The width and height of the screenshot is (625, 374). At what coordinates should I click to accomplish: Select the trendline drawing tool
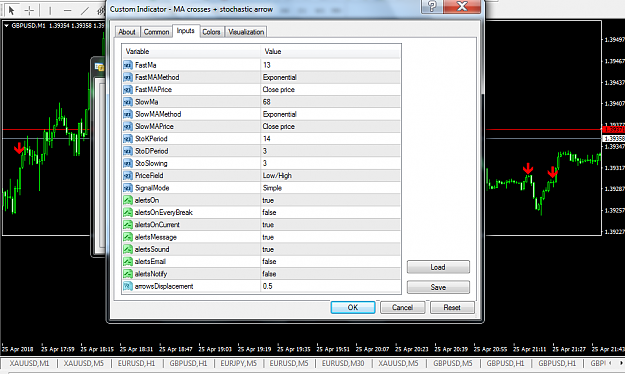click(85, 10)
